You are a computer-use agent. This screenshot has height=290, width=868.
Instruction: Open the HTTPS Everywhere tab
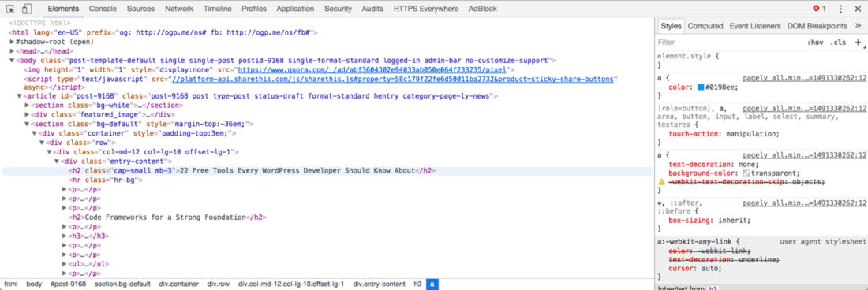click(425, 9)
